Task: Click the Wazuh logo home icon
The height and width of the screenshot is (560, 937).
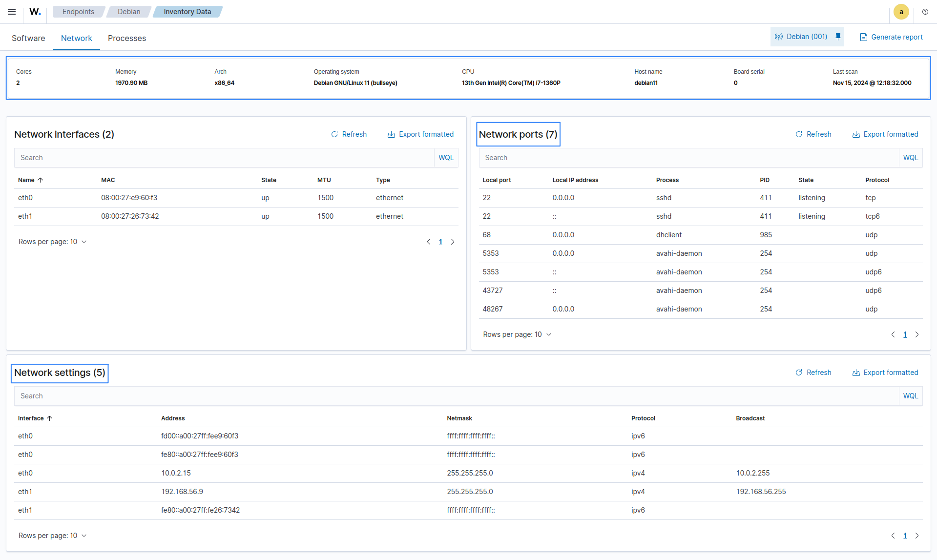Action: (35, 12)
